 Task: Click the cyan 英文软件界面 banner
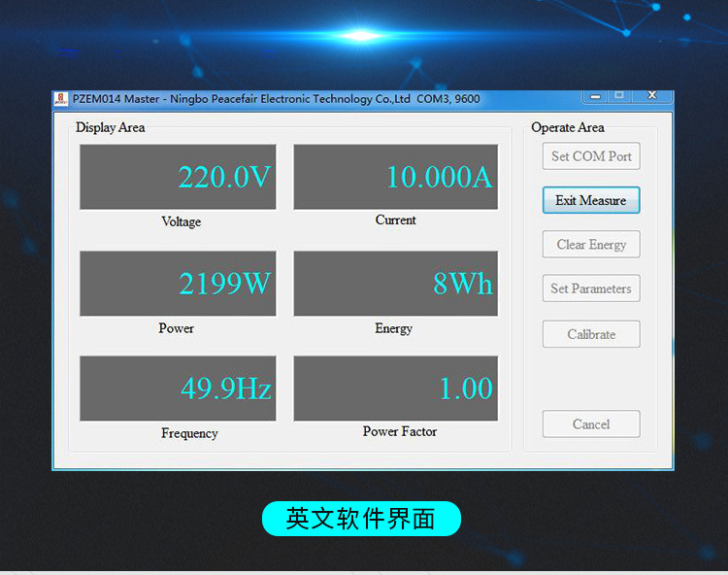click(361, 519)
